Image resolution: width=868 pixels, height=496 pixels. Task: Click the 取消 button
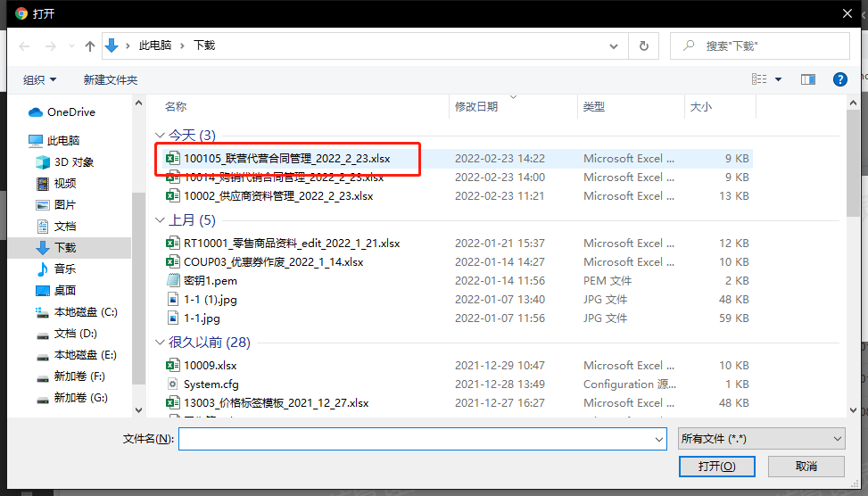806,466
